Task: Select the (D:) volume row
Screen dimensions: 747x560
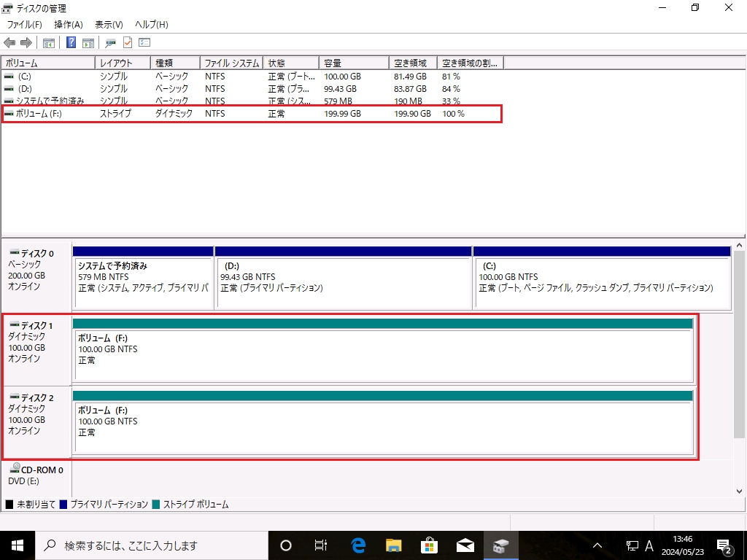Action: [252, 88]
